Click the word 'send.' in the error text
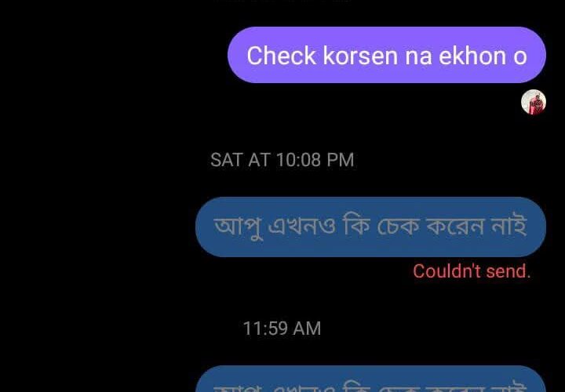The image size is (565, 392). (508, 271)
